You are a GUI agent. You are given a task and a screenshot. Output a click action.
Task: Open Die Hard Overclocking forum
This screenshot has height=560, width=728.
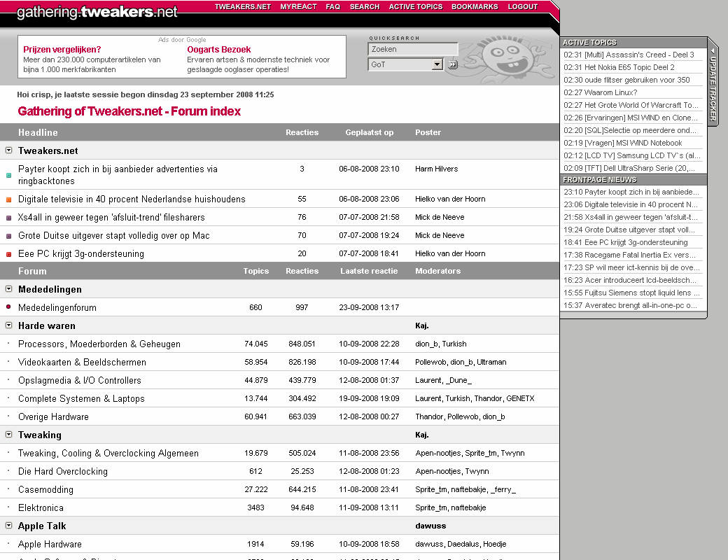pyautogui.click(x=63, y=471)
